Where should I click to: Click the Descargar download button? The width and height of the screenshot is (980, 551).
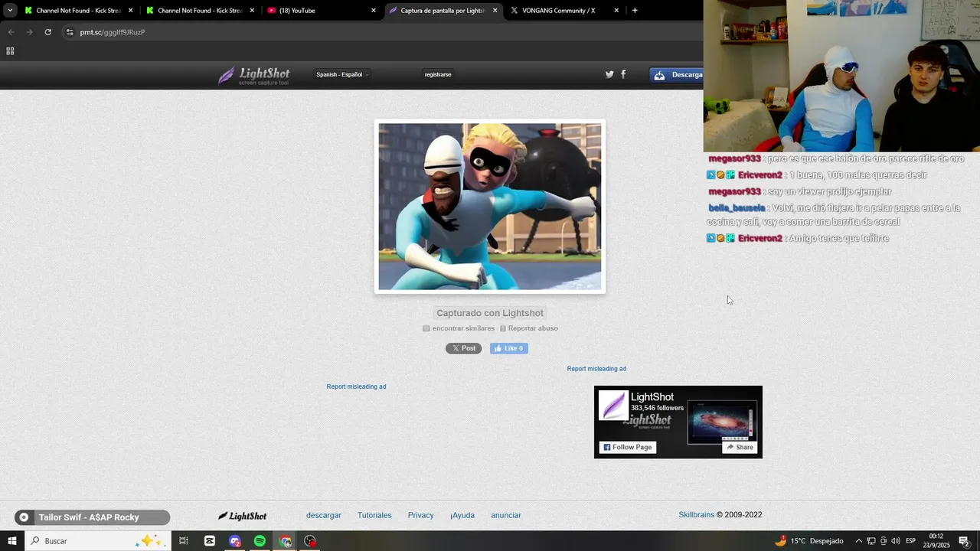pos(677,74)
